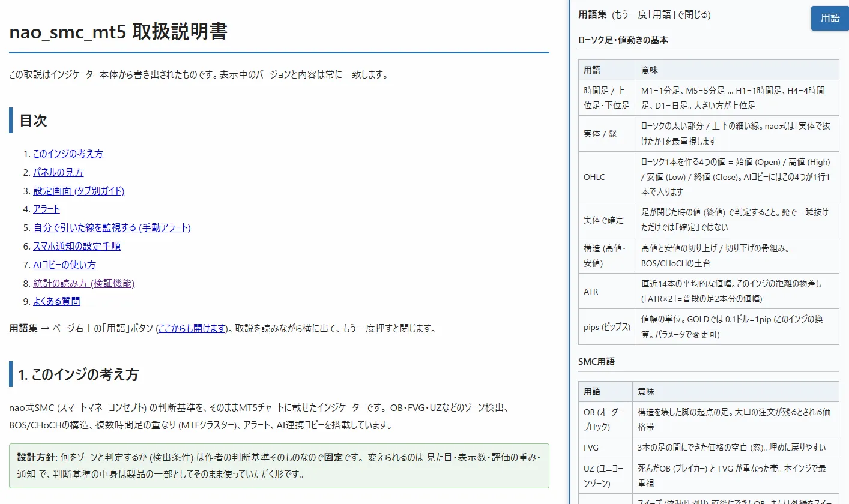The width and height of the screenshot is (849, 504).
Task: Select the 構造 (高値・安値) term cell
Action: (x=607, y=256)
